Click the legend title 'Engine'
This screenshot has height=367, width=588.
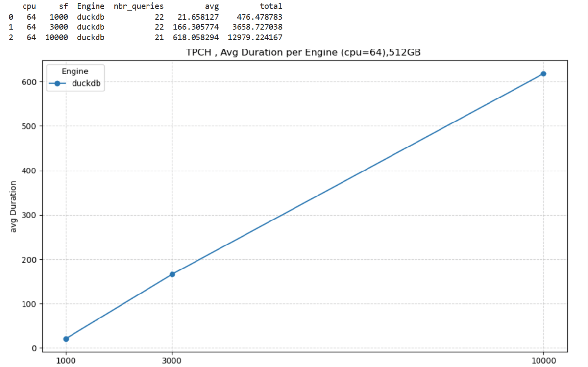coord(75,72)
